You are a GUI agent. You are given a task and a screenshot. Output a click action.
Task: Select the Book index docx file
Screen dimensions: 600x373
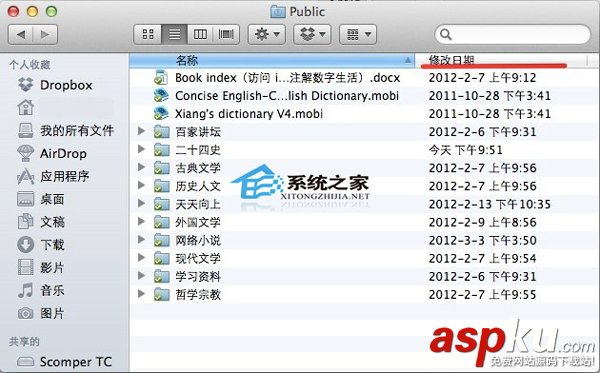pos(287,78)
